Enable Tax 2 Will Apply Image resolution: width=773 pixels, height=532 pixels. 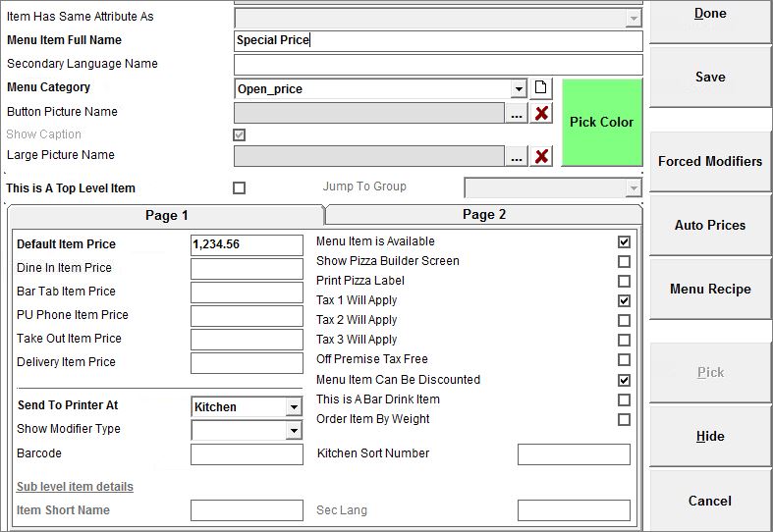pyautogui.click(x=624, y=320)
